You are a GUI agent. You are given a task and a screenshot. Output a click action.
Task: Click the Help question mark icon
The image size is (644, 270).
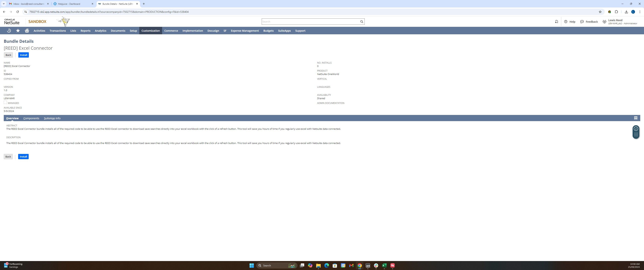click(x=566, y=22)
